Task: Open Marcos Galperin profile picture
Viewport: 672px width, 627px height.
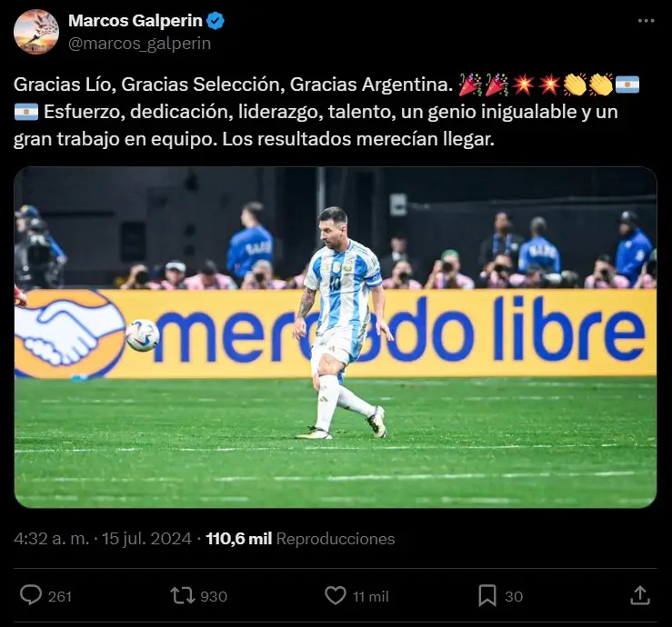Action: click(36, 32)
